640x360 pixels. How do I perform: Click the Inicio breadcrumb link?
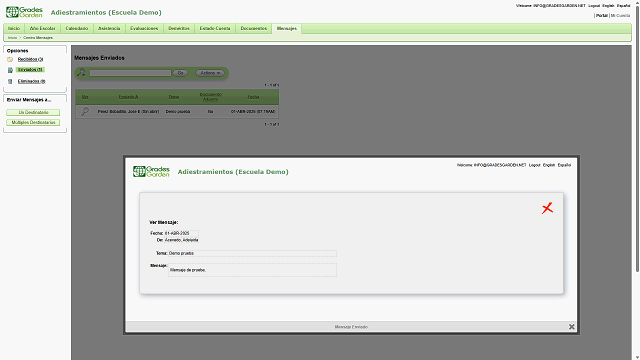tap(12, 38)
